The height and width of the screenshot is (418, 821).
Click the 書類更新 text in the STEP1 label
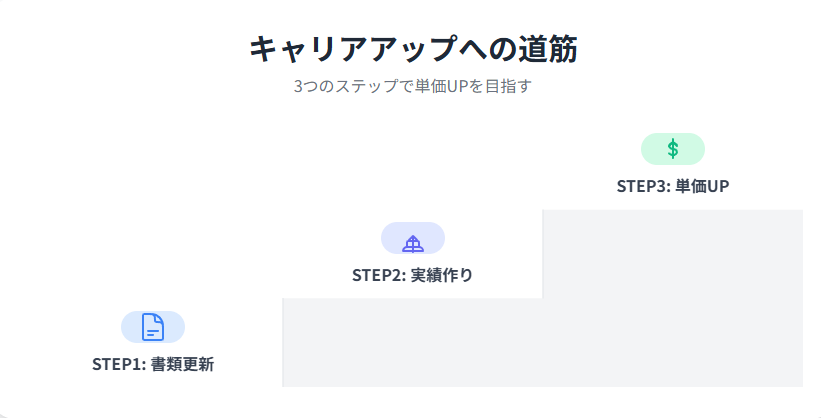(182, 364)
